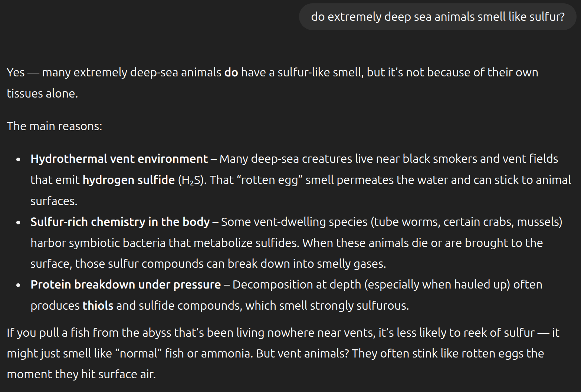The image size is (581, 392).
Task: Click the bold word "do" in first paragraph
Action: pos(231,72)
